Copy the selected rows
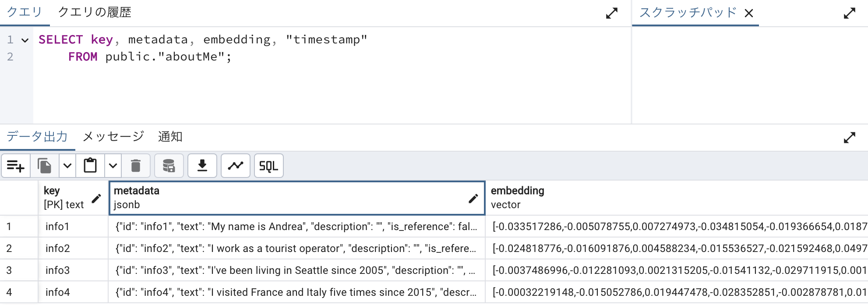868x305 pixels. click(x=44, y=166)
